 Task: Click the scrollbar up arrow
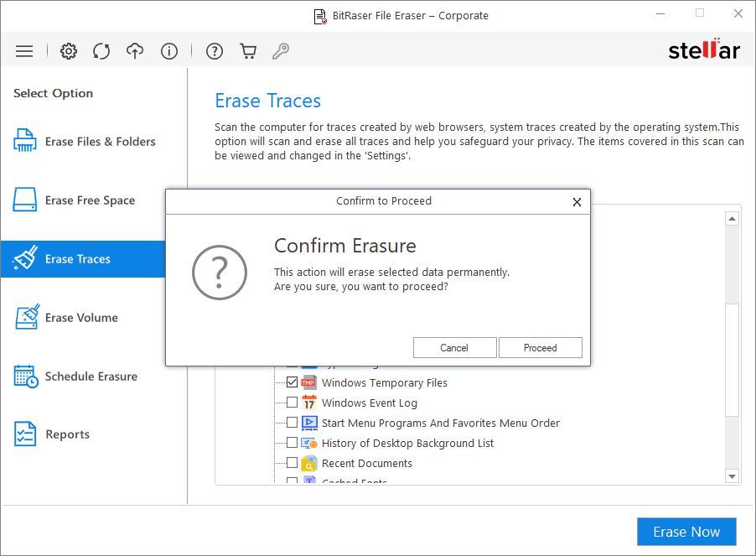point(732,219)
